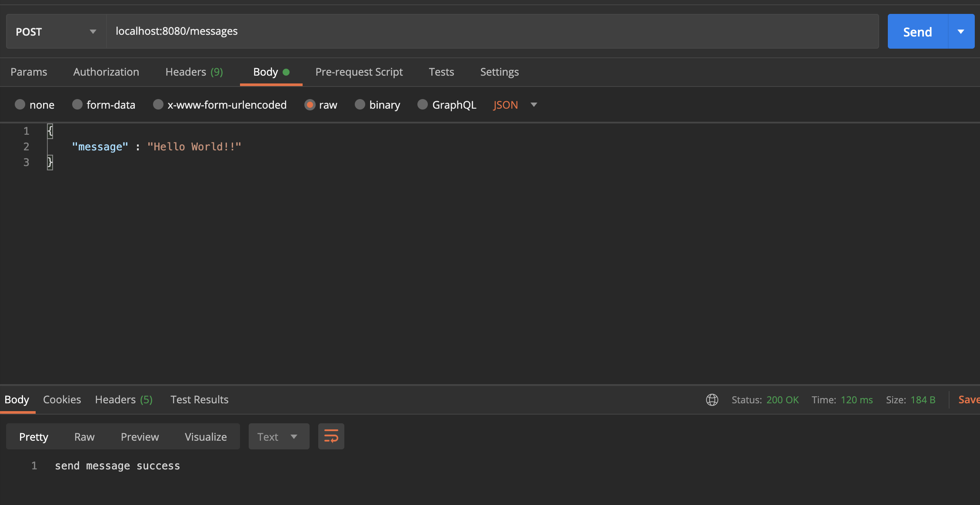Switch to the Params tab
The image size is (980, 505).
pyautogui.click(x=29, y=72)
